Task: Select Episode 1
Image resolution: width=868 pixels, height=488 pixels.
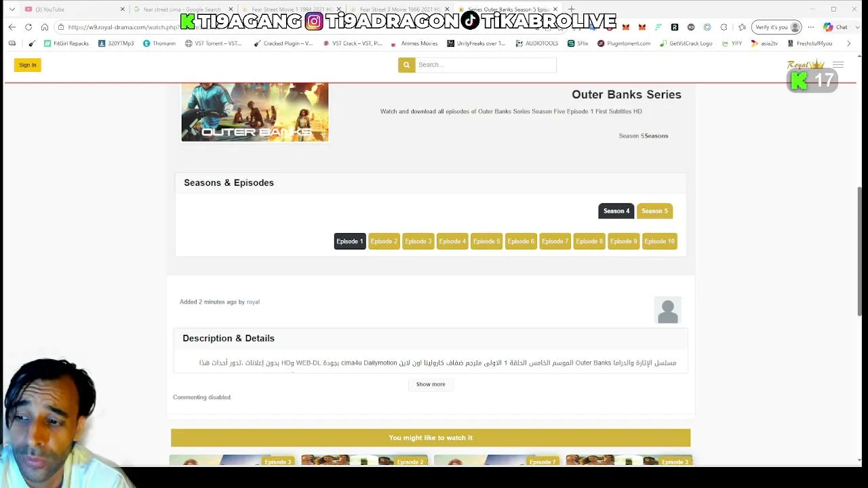Action: tap(350, 241)
